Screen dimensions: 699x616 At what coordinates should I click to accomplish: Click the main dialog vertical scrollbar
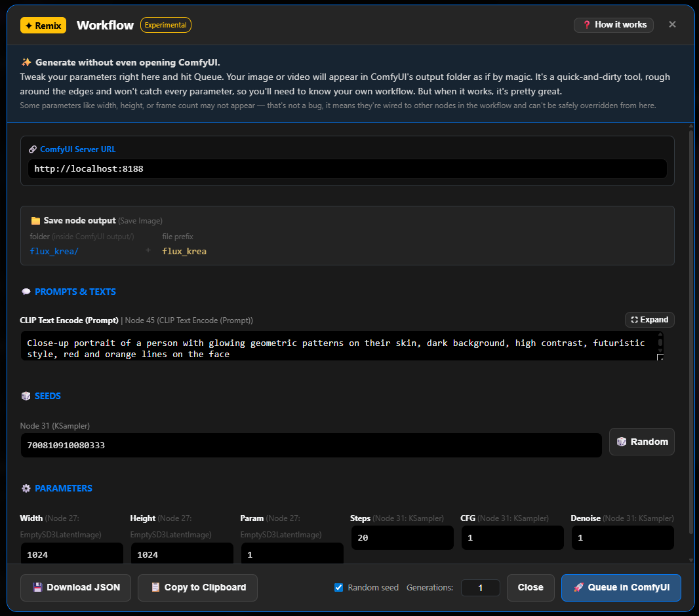tap(691, 332)
